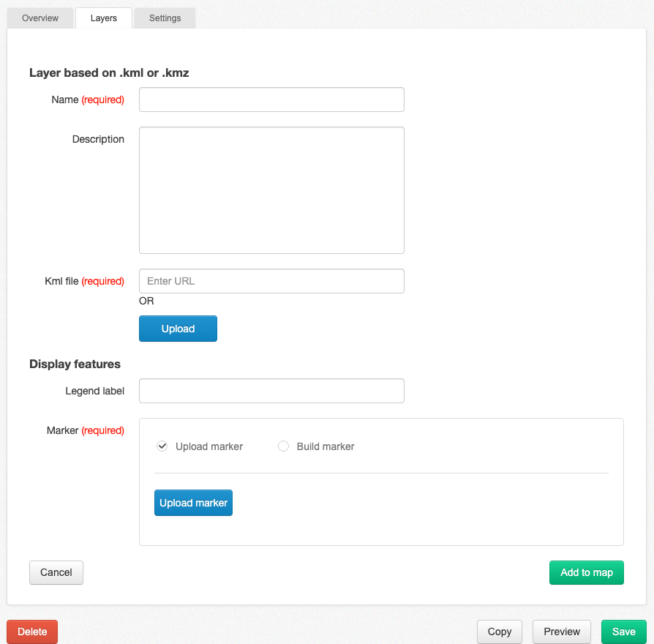Click the green Add to map button
Image resolution: width=654 pixels, height=644 pixels.
pos(586,572)
